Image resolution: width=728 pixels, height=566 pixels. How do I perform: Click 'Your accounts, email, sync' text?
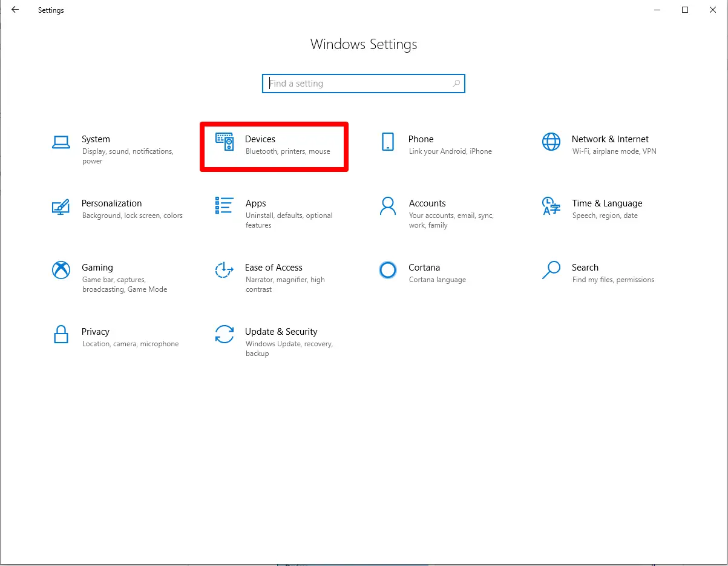[451, 216]
